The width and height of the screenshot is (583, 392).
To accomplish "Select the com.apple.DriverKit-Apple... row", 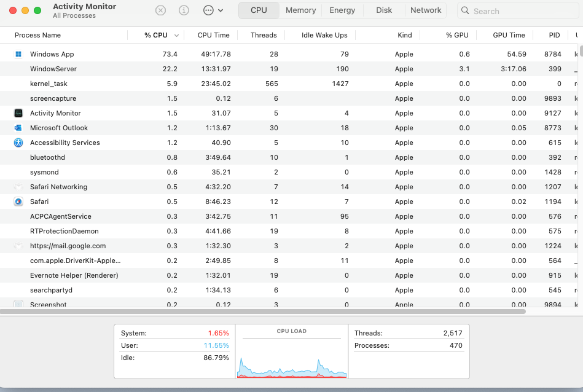I will [x=289, y=261].
